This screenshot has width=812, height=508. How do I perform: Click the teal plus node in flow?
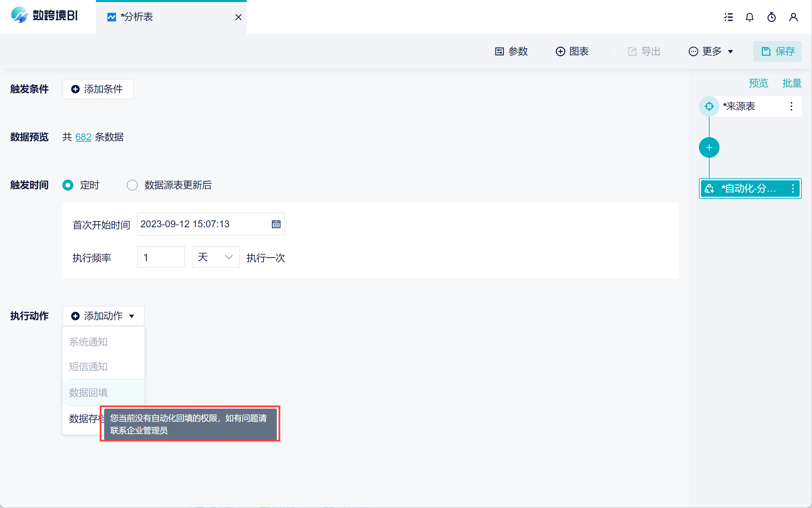(x=709, y=147)
